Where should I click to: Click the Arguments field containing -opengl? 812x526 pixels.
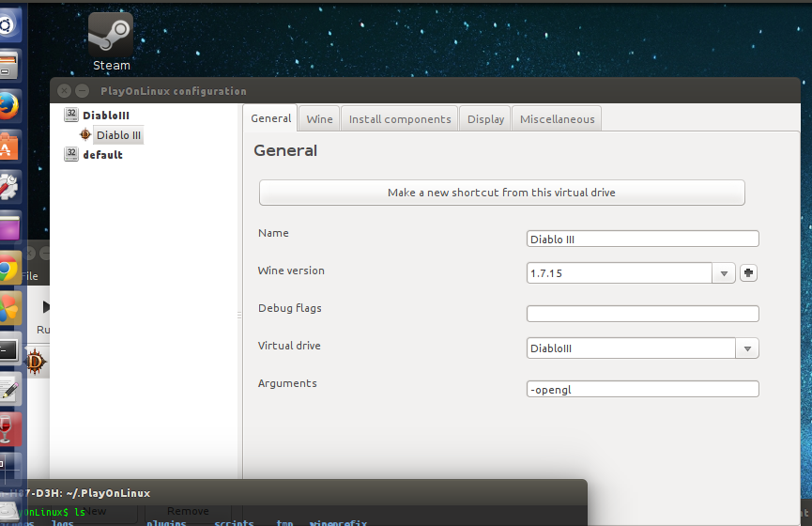point(643,389)
